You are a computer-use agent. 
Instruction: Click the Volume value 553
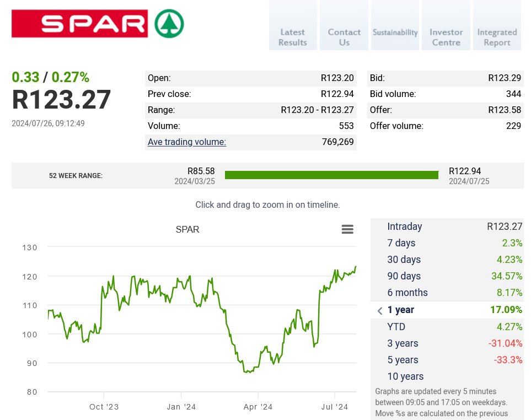[346, 126]
